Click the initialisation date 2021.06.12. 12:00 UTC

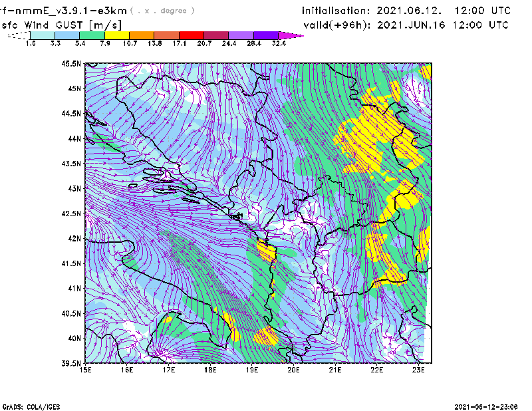point(444,11)
